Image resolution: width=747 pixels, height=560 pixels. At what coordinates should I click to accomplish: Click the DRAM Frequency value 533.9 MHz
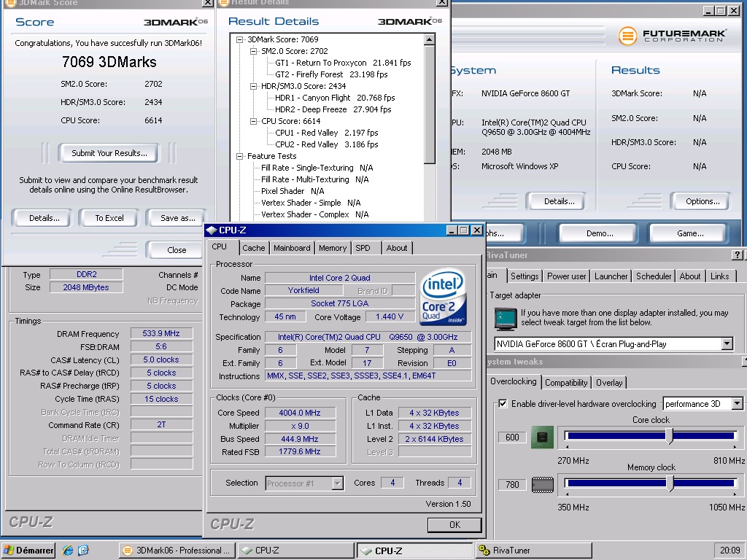(x=161, y=333)
